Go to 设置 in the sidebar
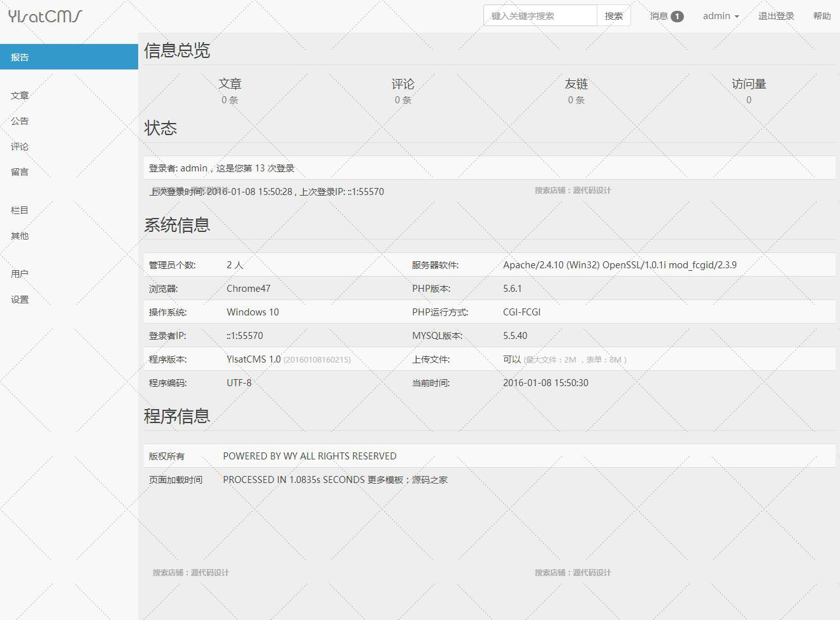Viewport: 840px width, 620px height. coord(20,299)
